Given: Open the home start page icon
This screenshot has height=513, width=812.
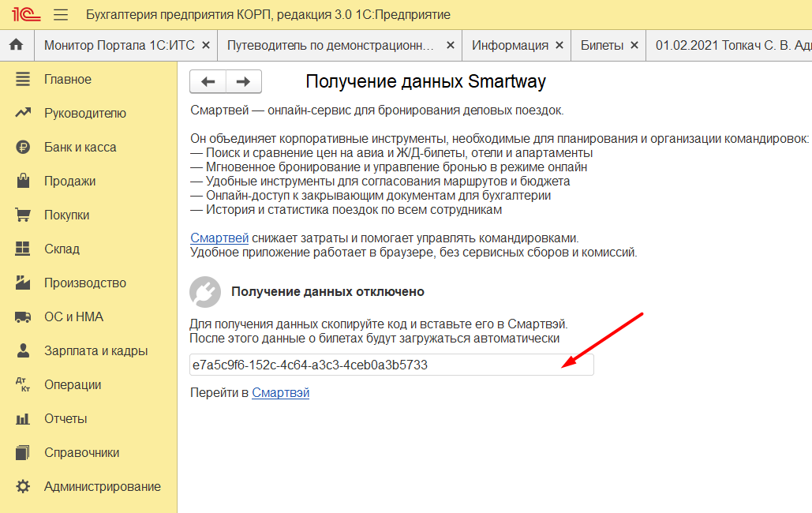Looking at the screenshot, I should click(15, 45).
